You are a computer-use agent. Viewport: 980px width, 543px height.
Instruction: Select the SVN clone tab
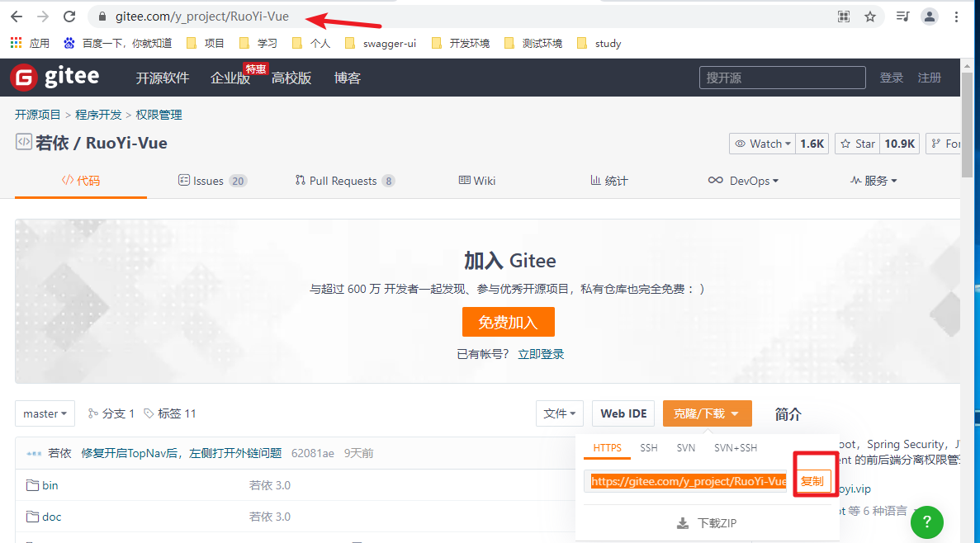[685, 448]
